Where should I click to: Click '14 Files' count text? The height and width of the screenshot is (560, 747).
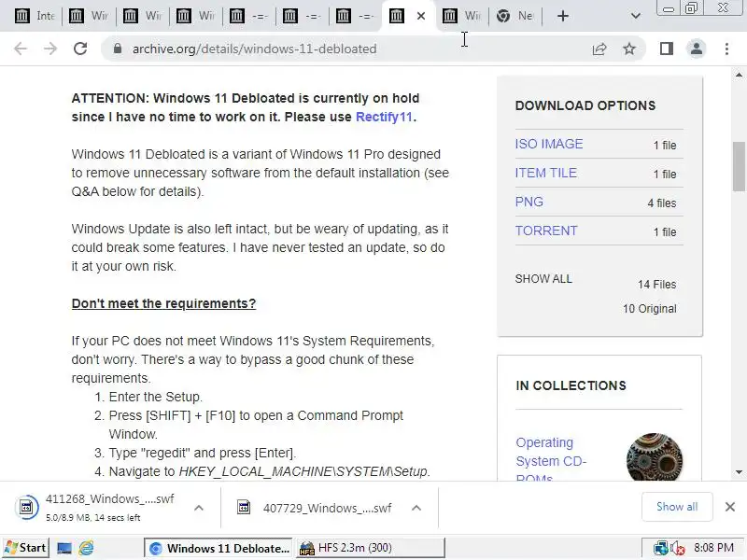(657, 285)
